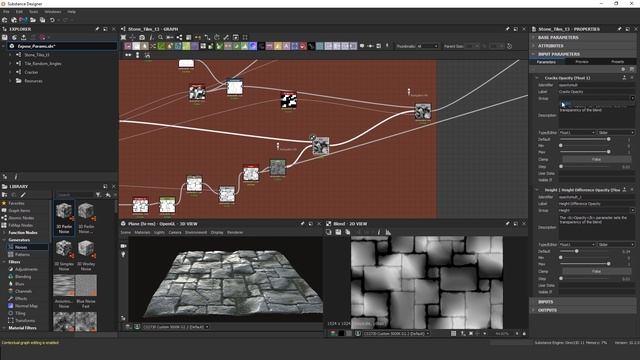The width and height of the screenshot is (640, 360).
Task: Switch to the Presets tab in Properties
Action: (617, 62)
